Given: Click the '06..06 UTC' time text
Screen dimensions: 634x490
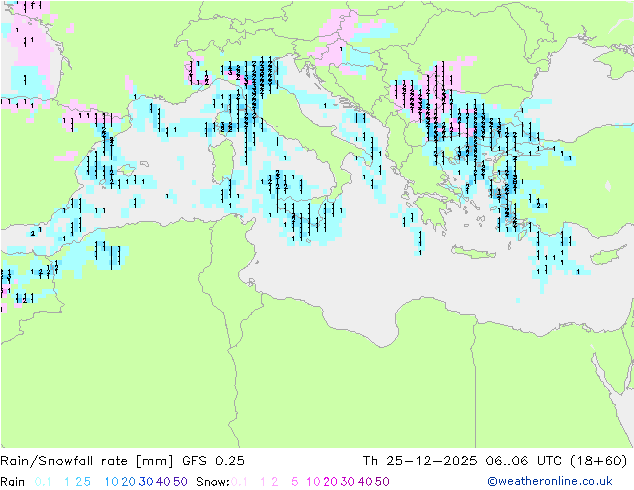Looking at the screenshot, I should [x=524, y=461].
